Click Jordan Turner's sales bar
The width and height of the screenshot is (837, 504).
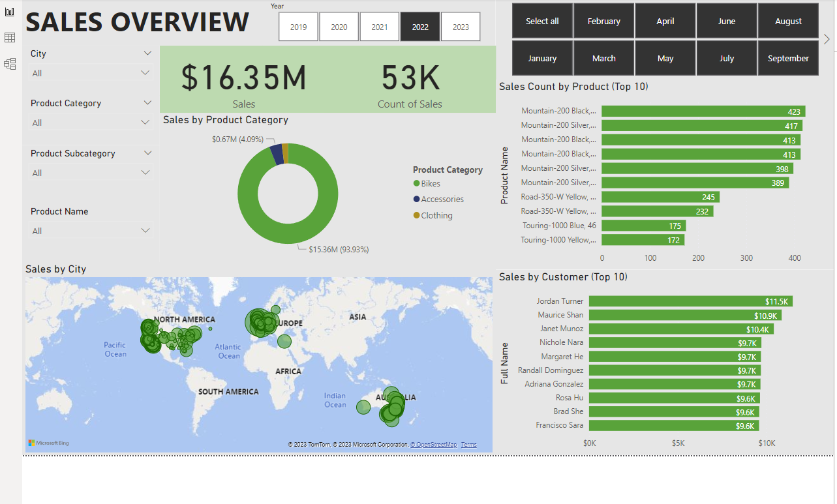pyautogui.click(x=691, y=301)
